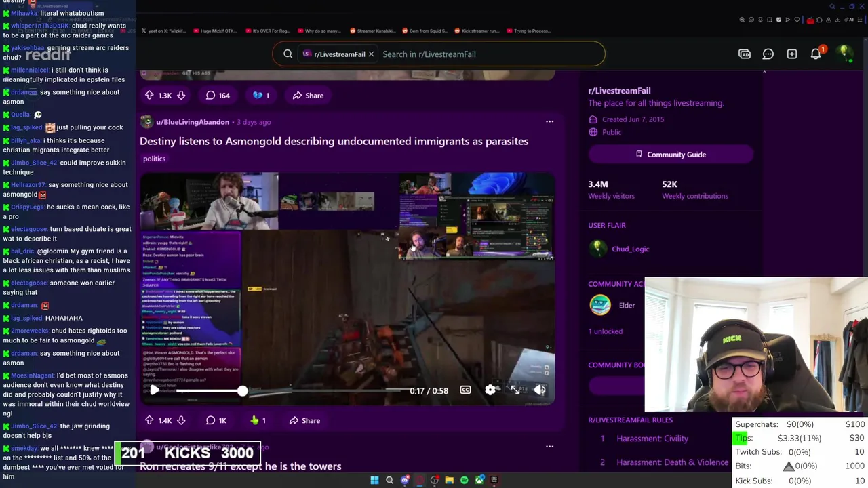Viewport: 868px width, 488px height.
Task: Open the 164 comments on the top post
Action: click(218, 96)
